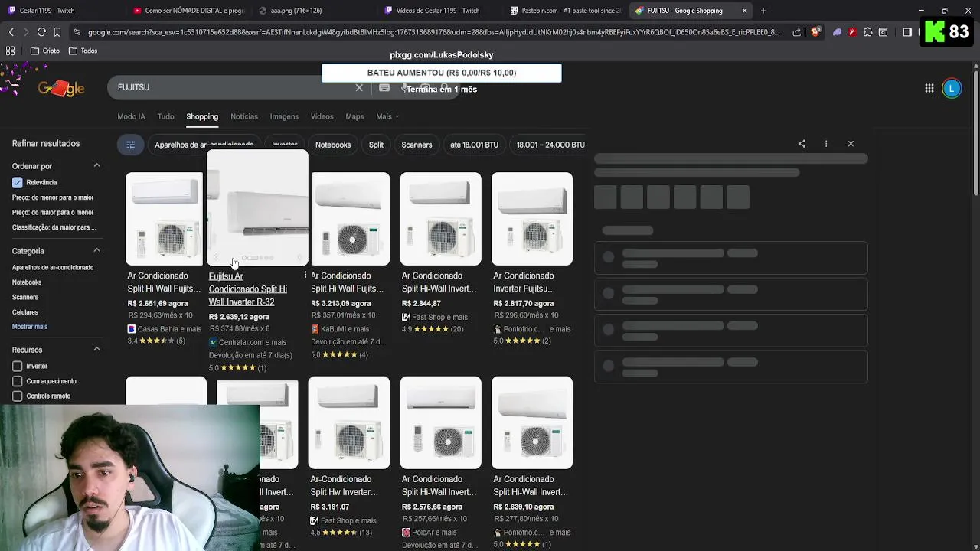This screenshot has height=551, width=980.
Task: Apply the Notebooks filter chip
Action: (x=333, y=145)
